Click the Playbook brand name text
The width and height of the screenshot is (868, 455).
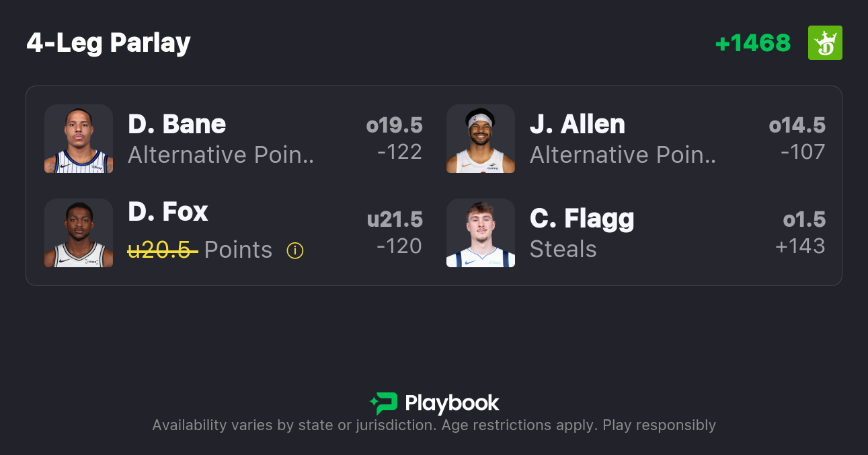[x=452, y=404]
